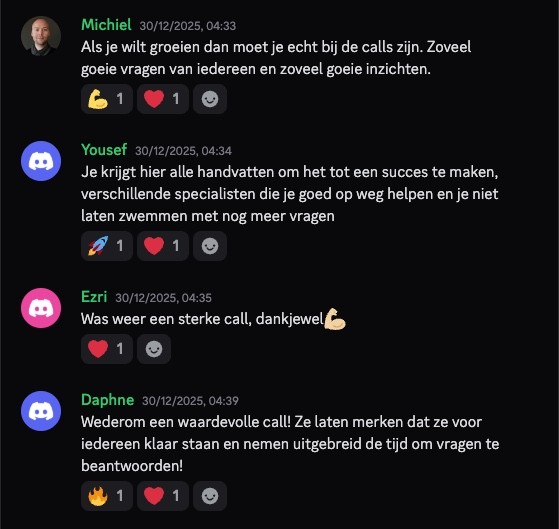
Task: Open the Michiel username link
Action: 106,25
